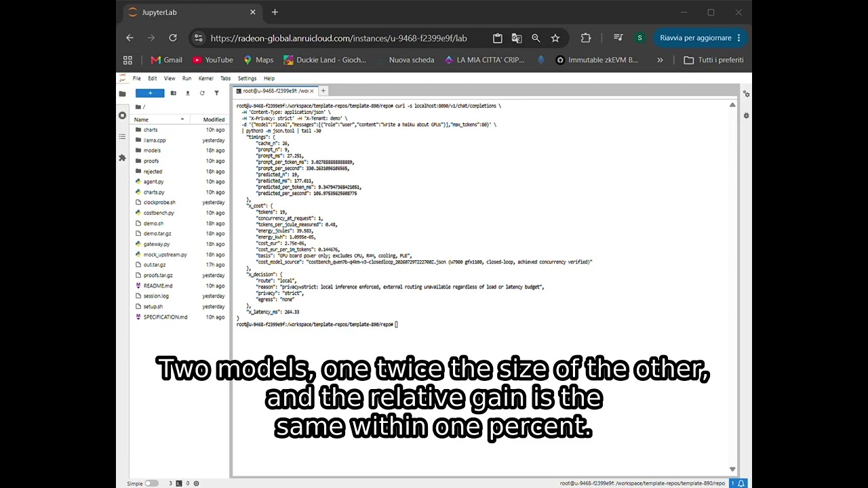Image resolution: width=868 pixels, height=488 pixels.
Task: Go to root folder breadcrumb
Action: click(x=139, y=107)
